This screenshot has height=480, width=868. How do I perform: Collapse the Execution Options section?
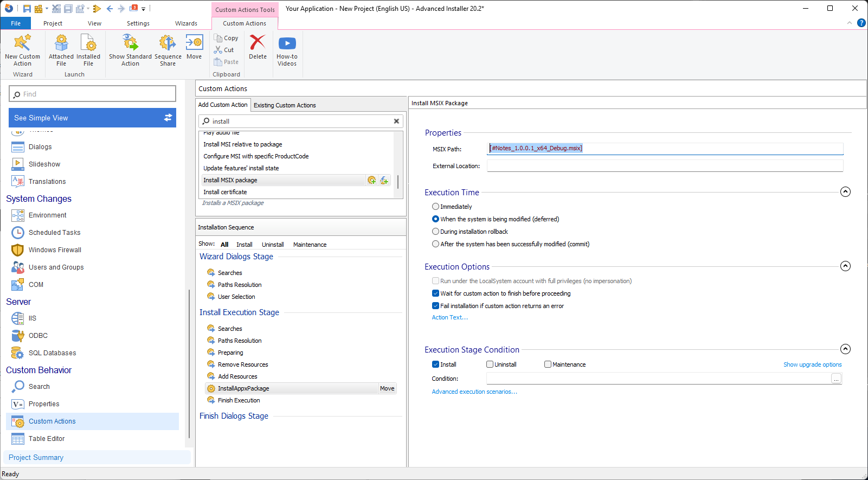(845, 266)
